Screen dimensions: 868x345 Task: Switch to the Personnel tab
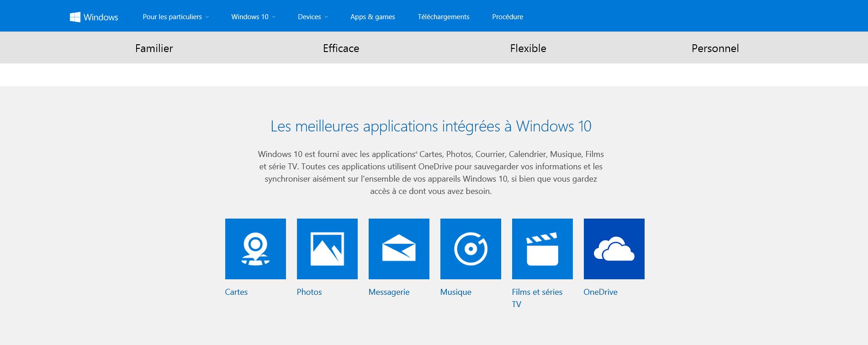click(715, 48)
